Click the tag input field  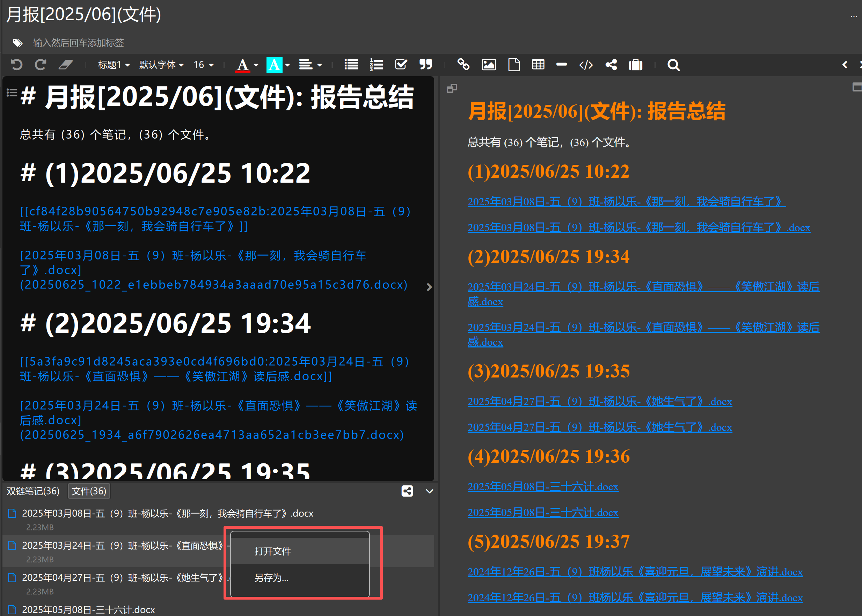coord(79,43)
